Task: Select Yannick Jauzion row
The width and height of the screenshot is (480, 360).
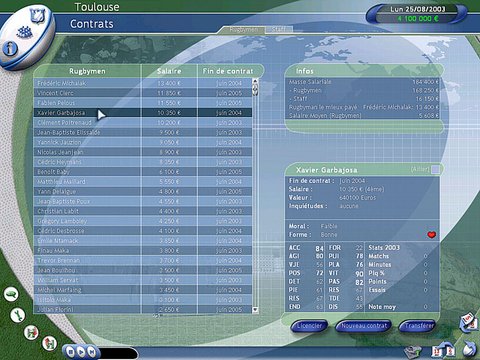Action: coord(143,142)
